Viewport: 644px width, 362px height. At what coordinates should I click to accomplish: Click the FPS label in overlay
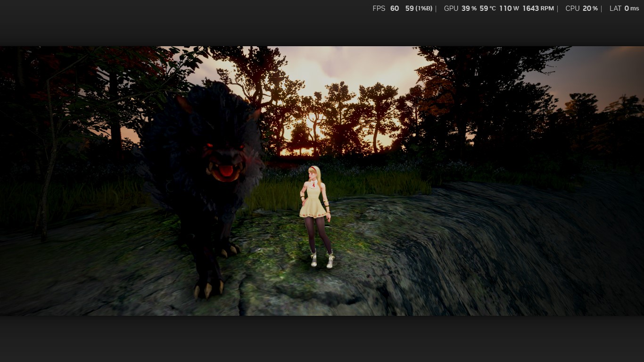379,8
